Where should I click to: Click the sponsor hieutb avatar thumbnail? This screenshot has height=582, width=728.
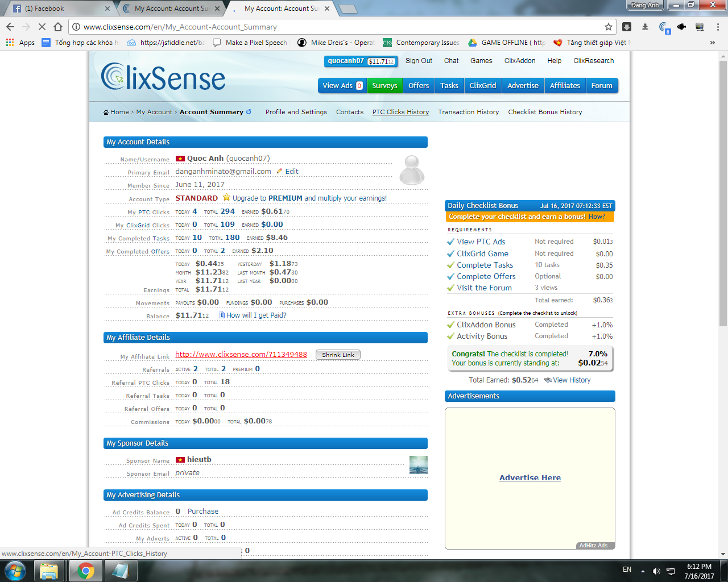tap(419, 465)
